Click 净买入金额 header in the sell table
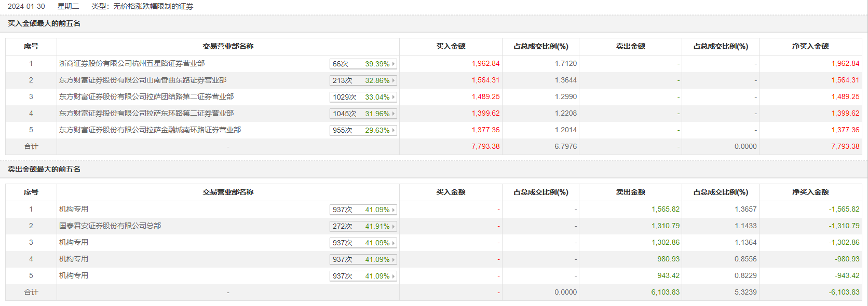 coord(810,192)
